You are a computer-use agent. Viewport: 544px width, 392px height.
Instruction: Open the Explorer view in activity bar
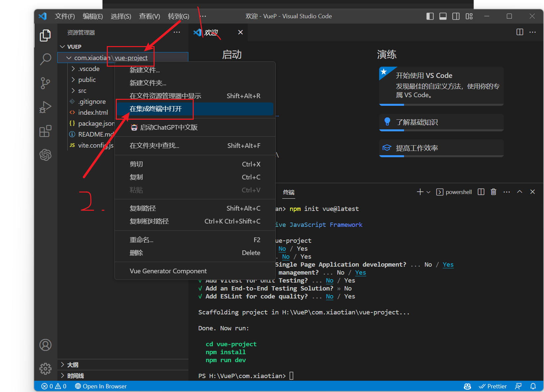coord(45,35)
